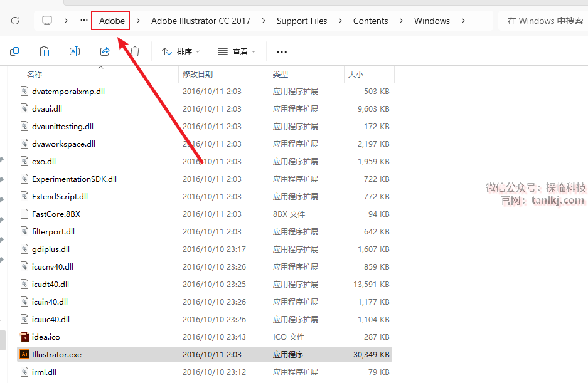Click the Search Windows input field

544,21
